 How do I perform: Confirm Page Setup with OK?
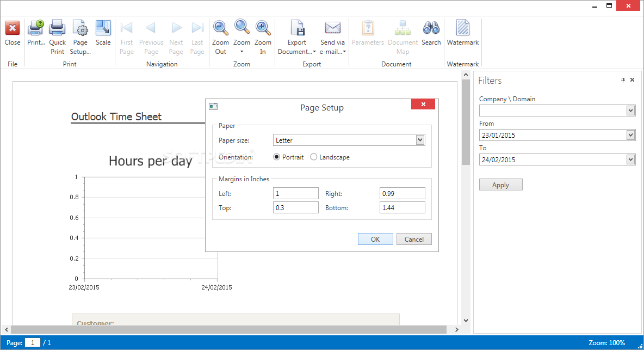pyautogui.click(x=375, y=239)
